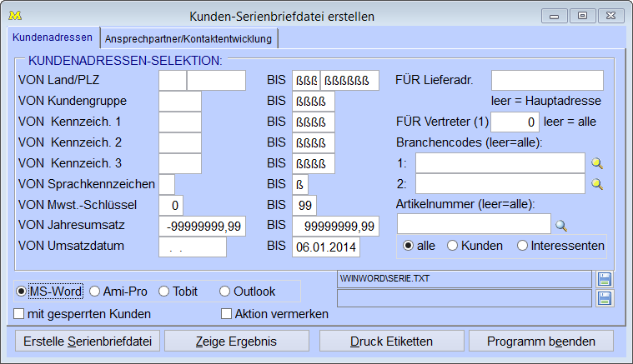
Task: Focus BIS Kundengruppe input
Action: [314, 101]
